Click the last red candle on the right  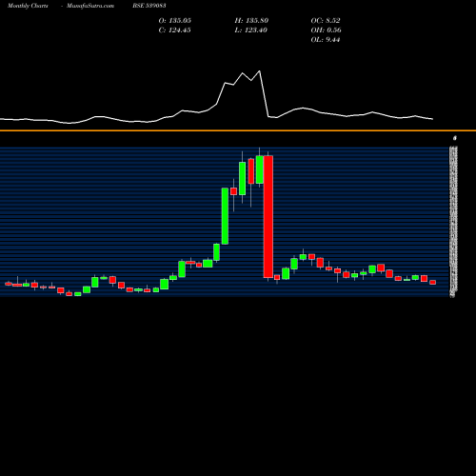433,282
